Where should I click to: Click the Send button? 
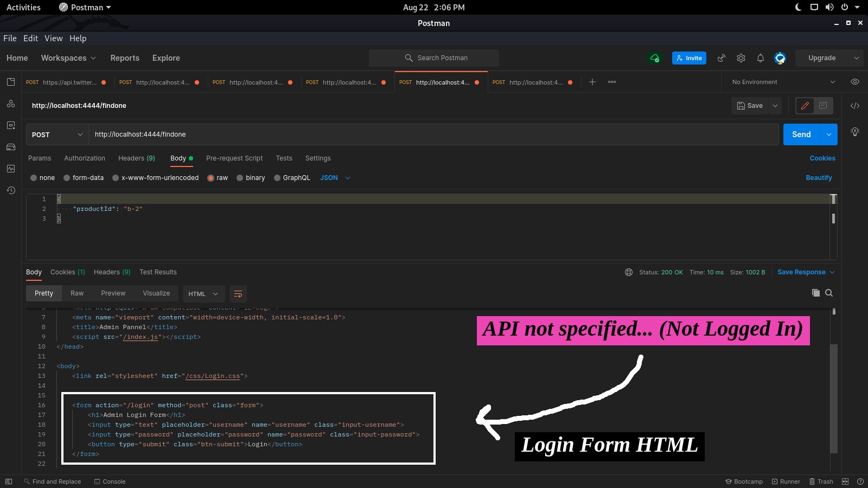802,134
